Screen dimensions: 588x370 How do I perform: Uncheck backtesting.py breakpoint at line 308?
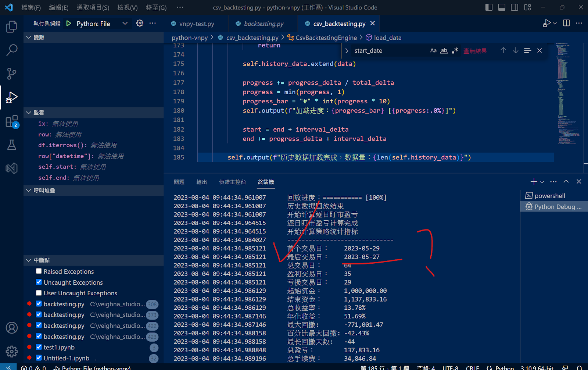pyautogui.click(x=39, y=304)
